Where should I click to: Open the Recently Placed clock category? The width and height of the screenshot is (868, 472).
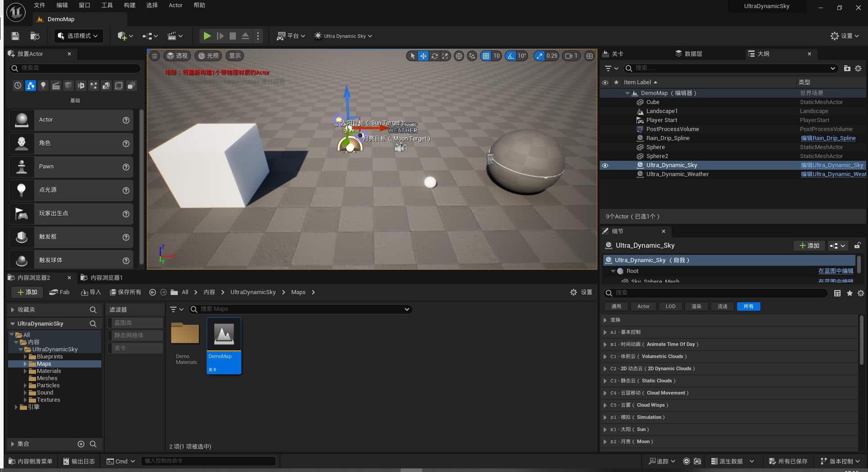[18, 86]
